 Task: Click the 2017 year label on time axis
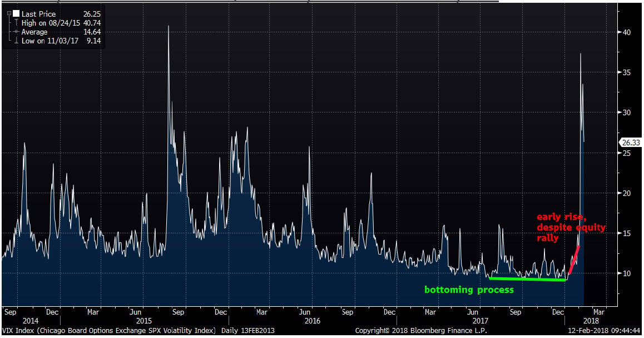(x=480, y=321)
